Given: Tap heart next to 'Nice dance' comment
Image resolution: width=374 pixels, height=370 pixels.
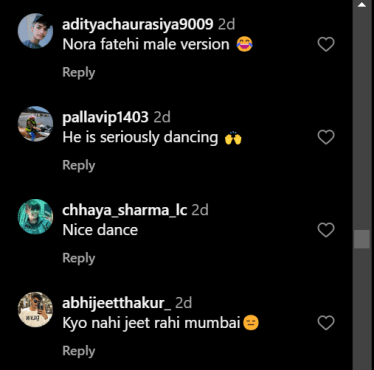Looking at the screenshot, I should [326, 230].
